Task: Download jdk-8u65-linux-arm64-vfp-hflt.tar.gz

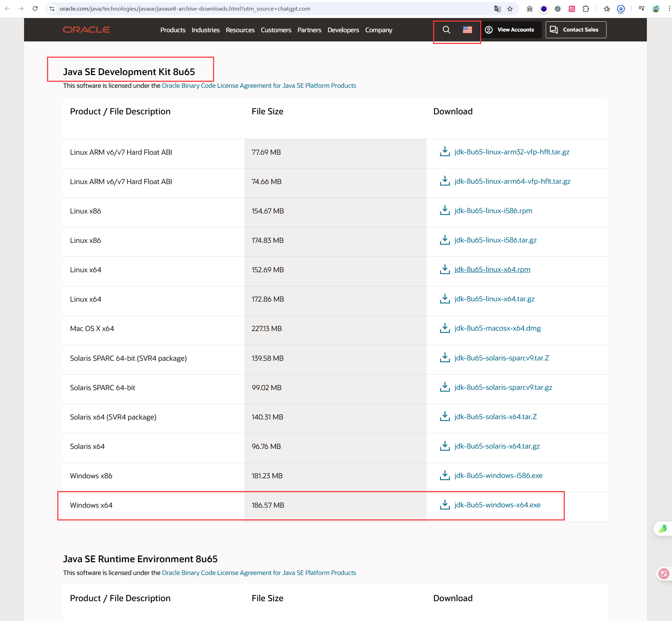Action: pos(512,181)
